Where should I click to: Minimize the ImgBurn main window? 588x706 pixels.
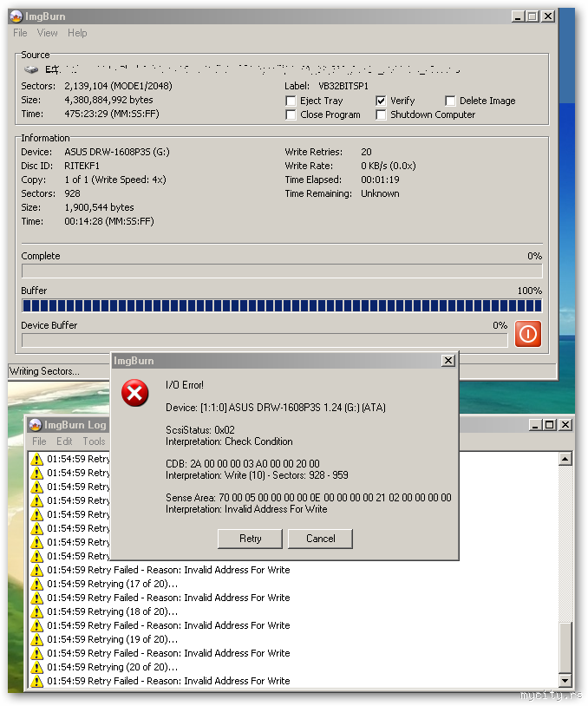point(518,16)
